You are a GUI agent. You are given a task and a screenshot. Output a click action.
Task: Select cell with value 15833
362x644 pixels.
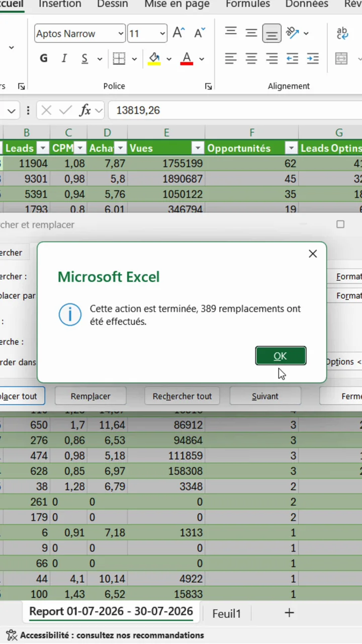166,594
